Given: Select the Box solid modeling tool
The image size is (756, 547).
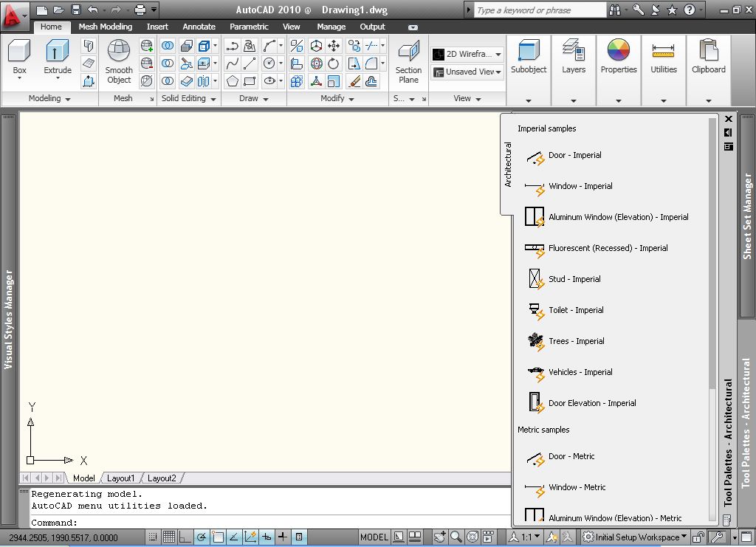Looking at the screenshot, I should click(19, 53).
